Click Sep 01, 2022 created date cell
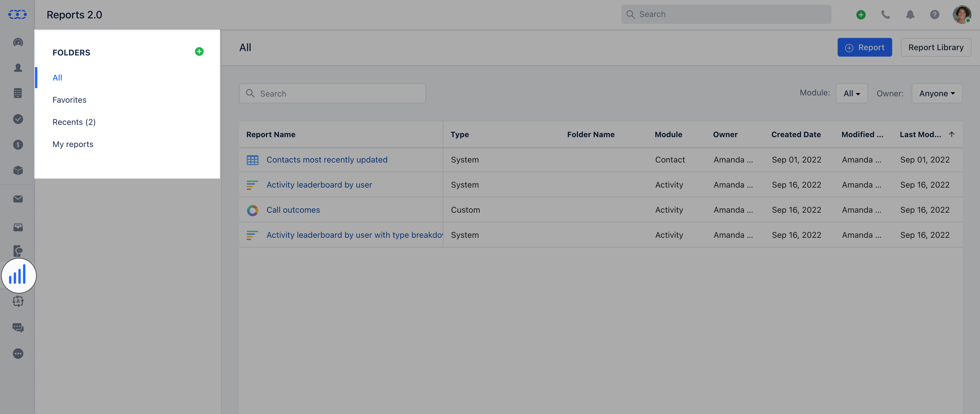Viewport: 980px width, 414px height. [796, 160]
